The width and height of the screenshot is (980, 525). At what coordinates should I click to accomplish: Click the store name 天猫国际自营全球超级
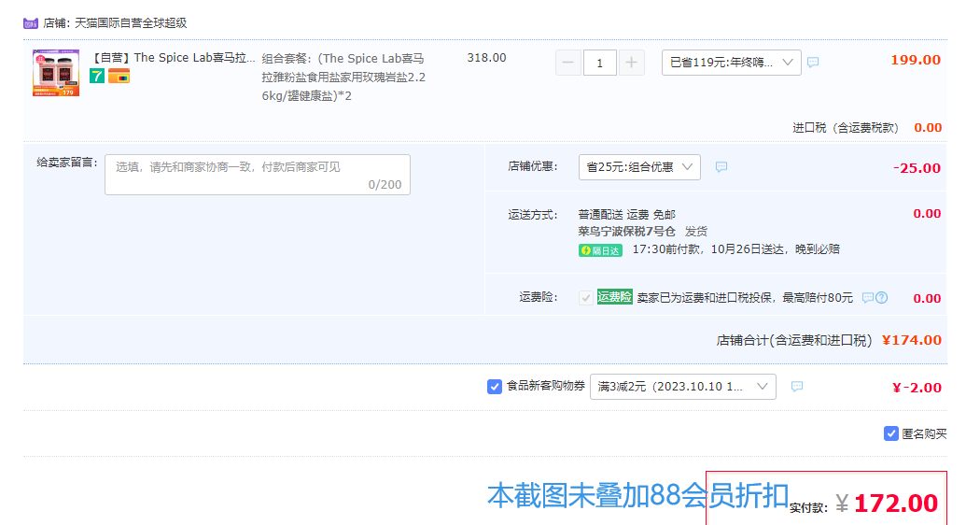[x=131, y=23]
